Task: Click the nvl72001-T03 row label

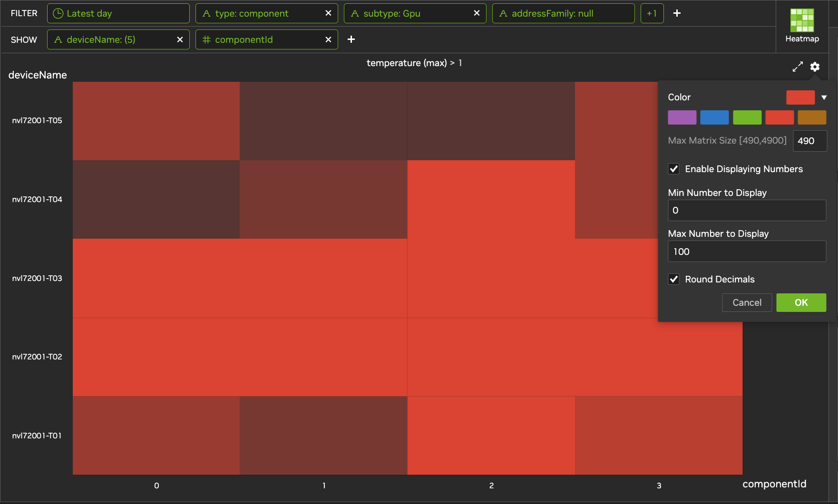Action: [37, 278]
